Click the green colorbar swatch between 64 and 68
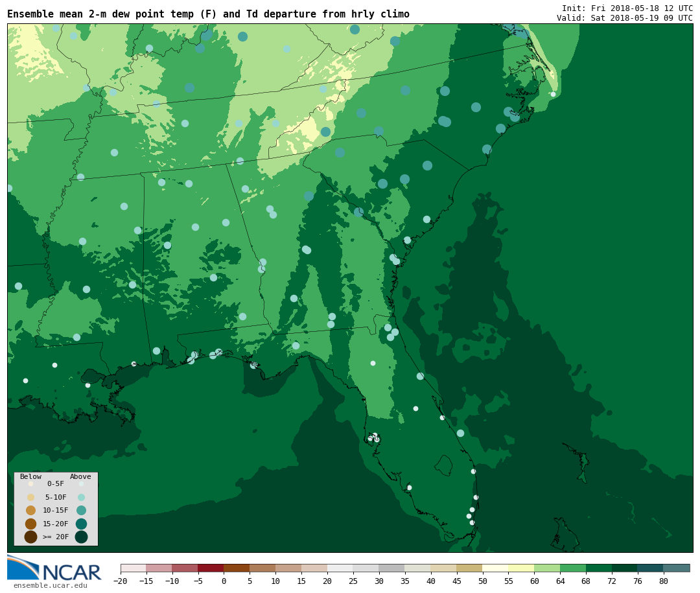Screen dimensions: 700x593 pyautogui.click(x=573, y=568)
